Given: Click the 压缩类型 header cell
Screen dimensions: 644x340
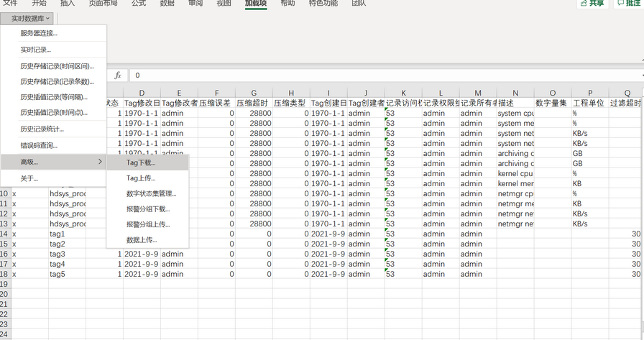Looking at the screenshot, I should [x=291, y=103].
